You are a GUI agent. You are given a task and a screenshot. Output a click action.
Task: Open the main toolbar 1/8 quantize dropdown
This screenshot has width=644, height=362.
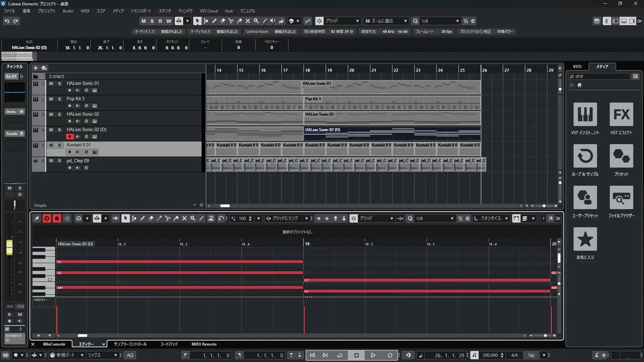tap(457, 21)
